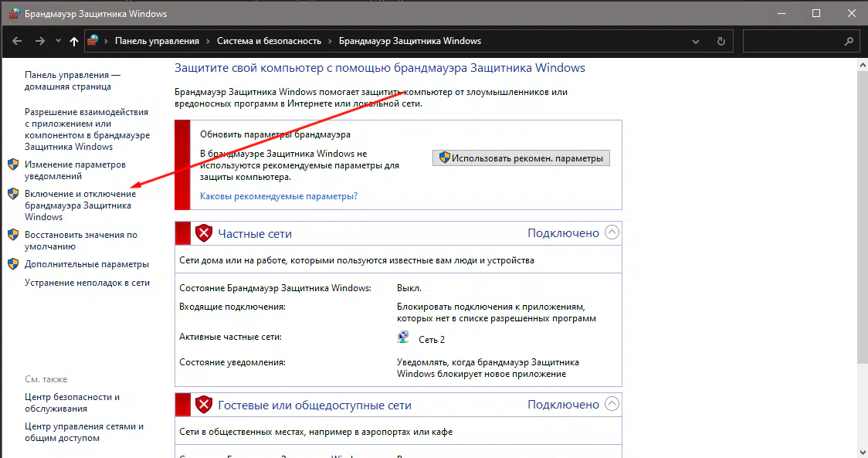Viewport: 868px width, 458px height.
Task: Open 'Устранение неполадок в сети' link
Action: 87,283
